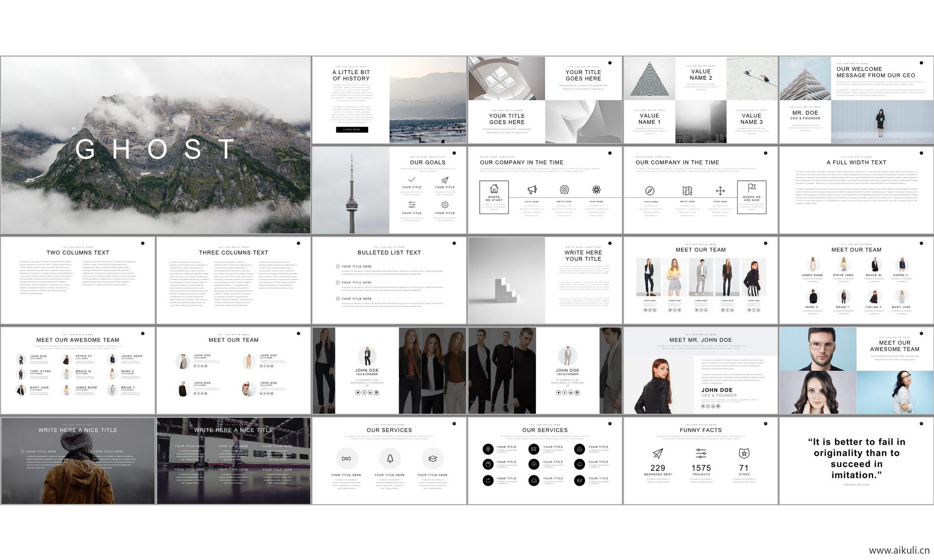Click the 1575 Projects sliders icon
This screenshot has height=560, width=934.
(x=701, y=453)
